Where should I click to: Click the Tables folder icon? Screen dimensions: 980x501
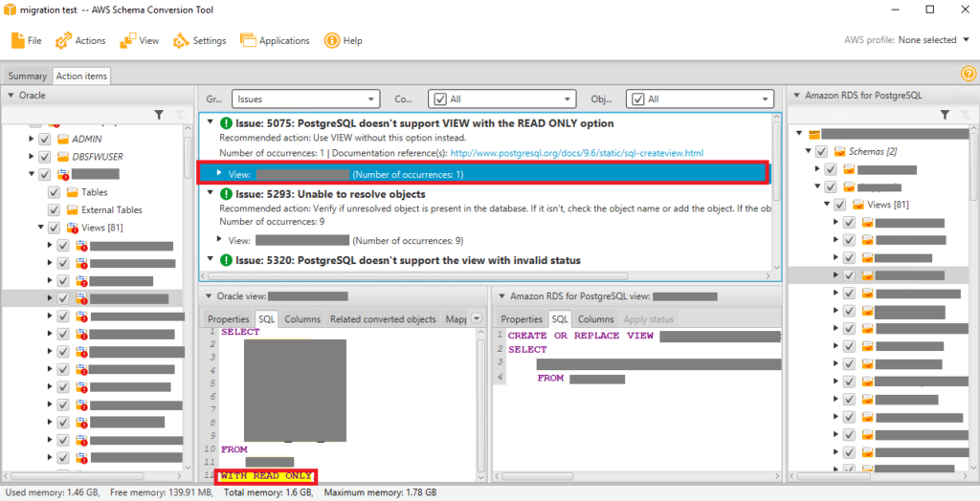(72, 192)
